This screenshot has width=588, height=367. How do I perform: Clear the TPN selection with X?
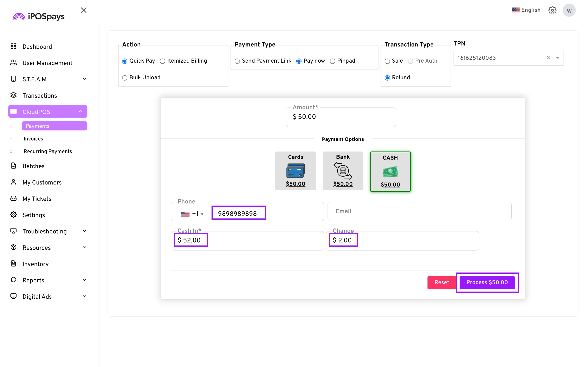tap(548, 58)
